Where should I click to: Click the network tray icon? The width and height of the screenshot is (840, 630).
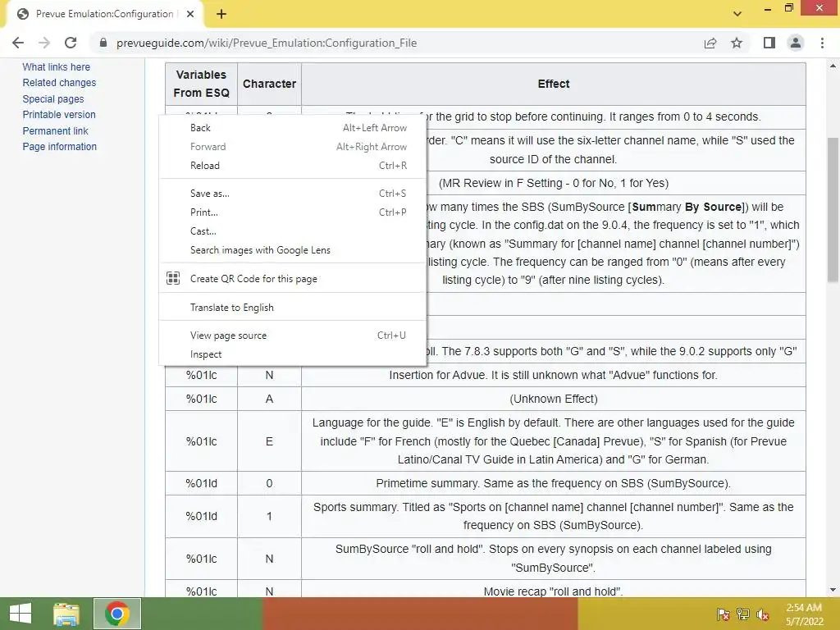[743, 614]
